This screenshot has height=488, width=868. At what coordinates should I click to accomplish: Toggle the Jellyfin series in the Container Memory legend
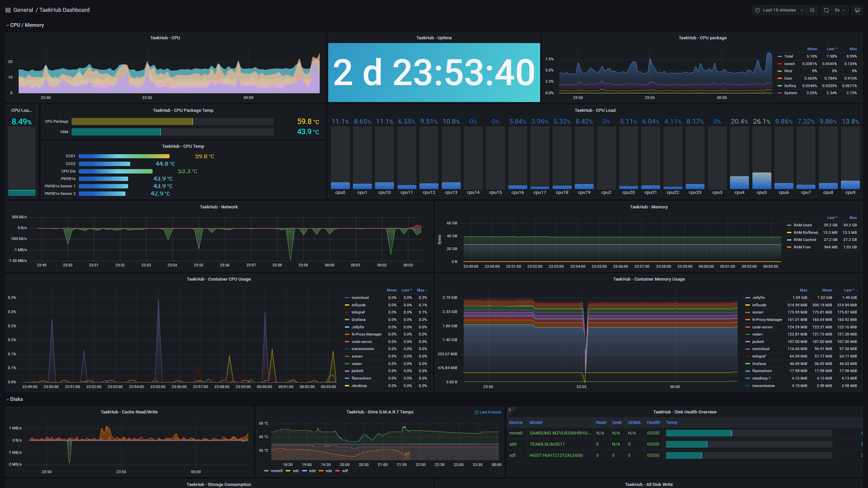tap(758, 298)
